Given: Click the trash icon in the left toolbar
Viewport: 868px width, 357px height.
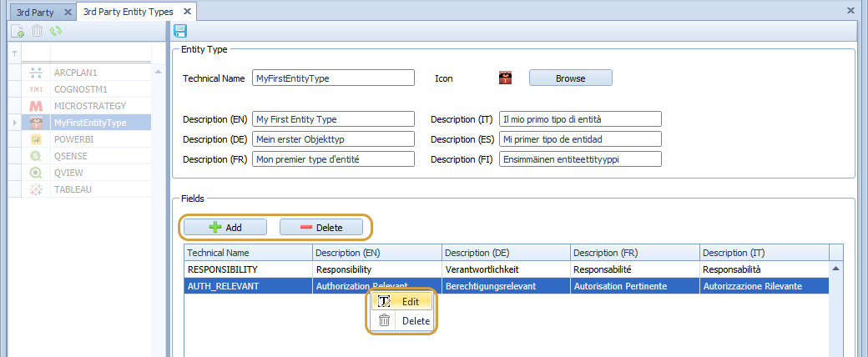Looking at the screenshot, I should click(37, 31).
